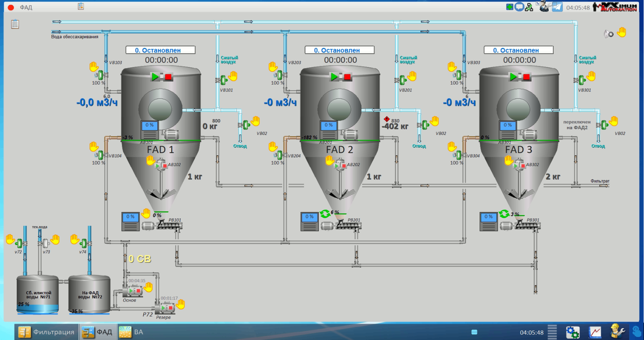Open the clipboard journal icon below title
Screen dimensions: 644x340
pyautogui.click(x=15, y=24)
